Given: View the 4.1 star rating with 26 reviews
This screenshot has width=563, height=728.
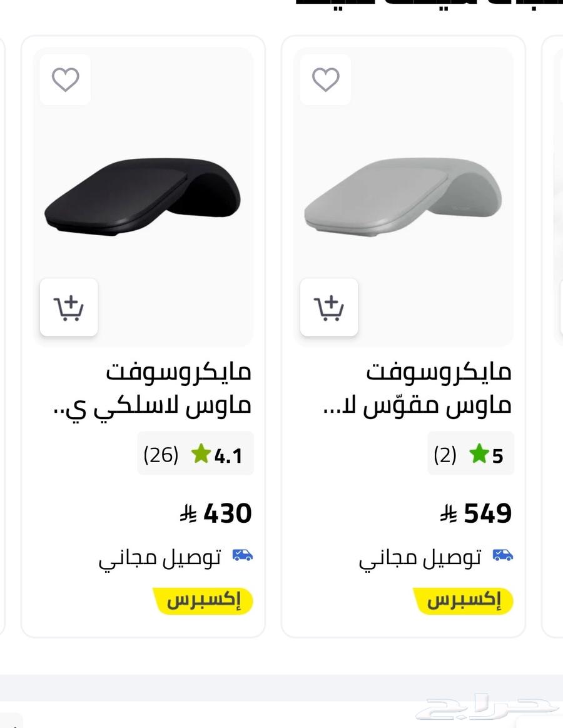Looking at the screenshot, I should tap(195, 454).
